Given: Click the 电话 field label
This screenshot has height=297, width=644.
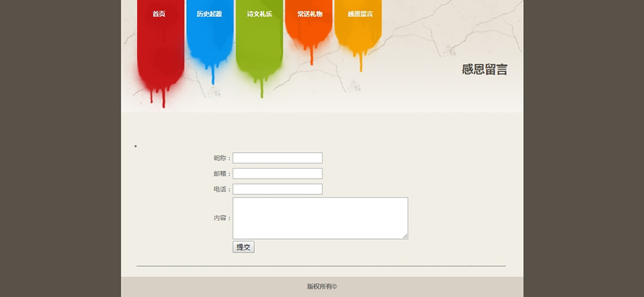Looking at the screenshot, I should tap(222, 189).
